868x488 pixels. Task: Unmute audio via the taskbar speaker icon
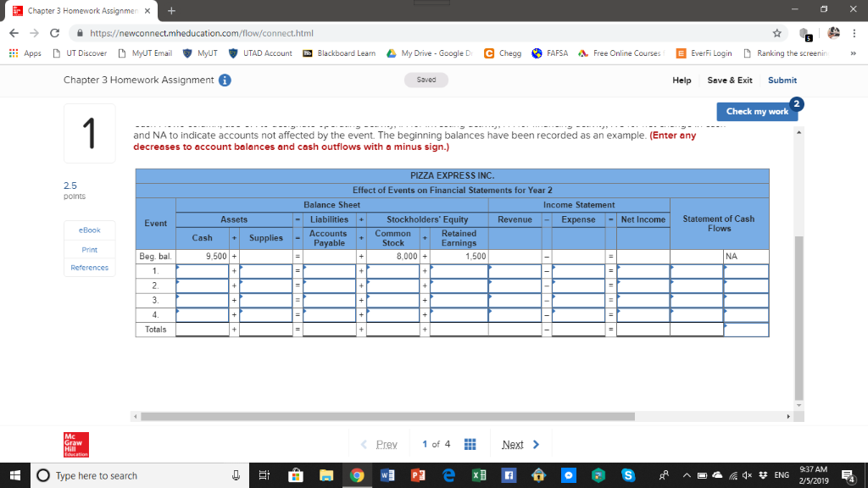pos(748,475)
